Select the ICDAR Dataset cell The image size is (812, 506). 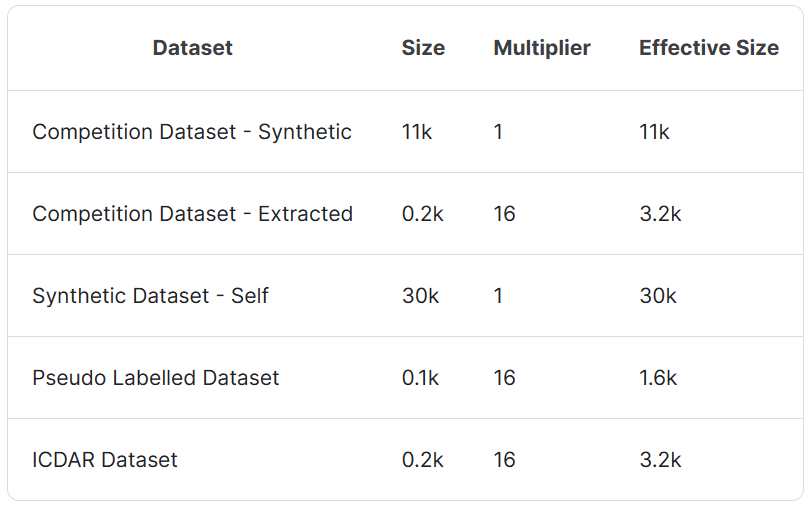(105, 460)
